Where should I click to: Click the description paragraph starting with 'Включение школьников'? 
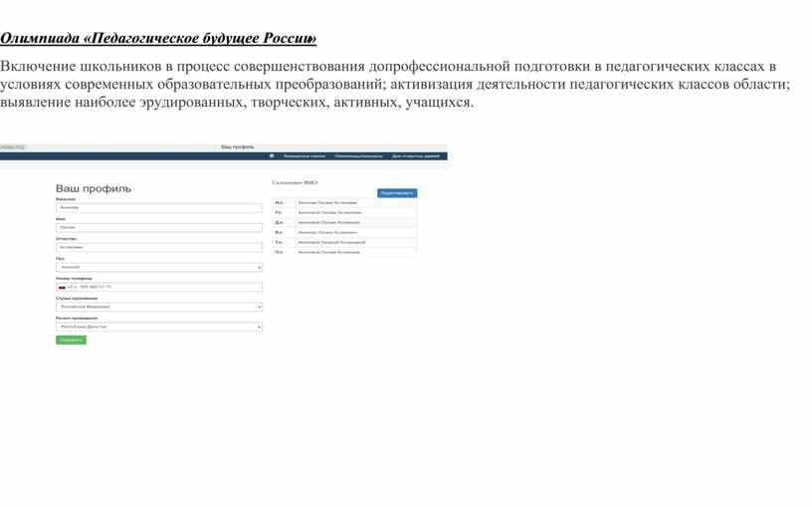tap(395, 84)
